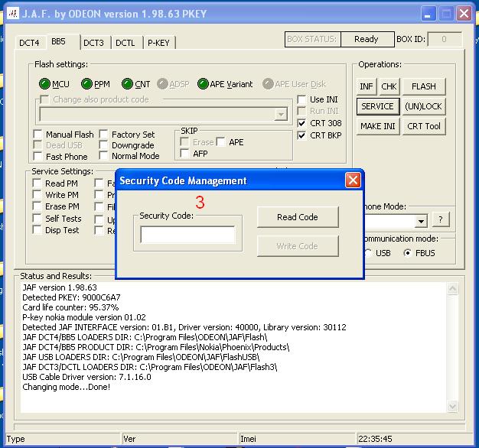Enable the Disp Test checkbox
This screenshot has width=479, height=448.
click(x=37, y=230)
